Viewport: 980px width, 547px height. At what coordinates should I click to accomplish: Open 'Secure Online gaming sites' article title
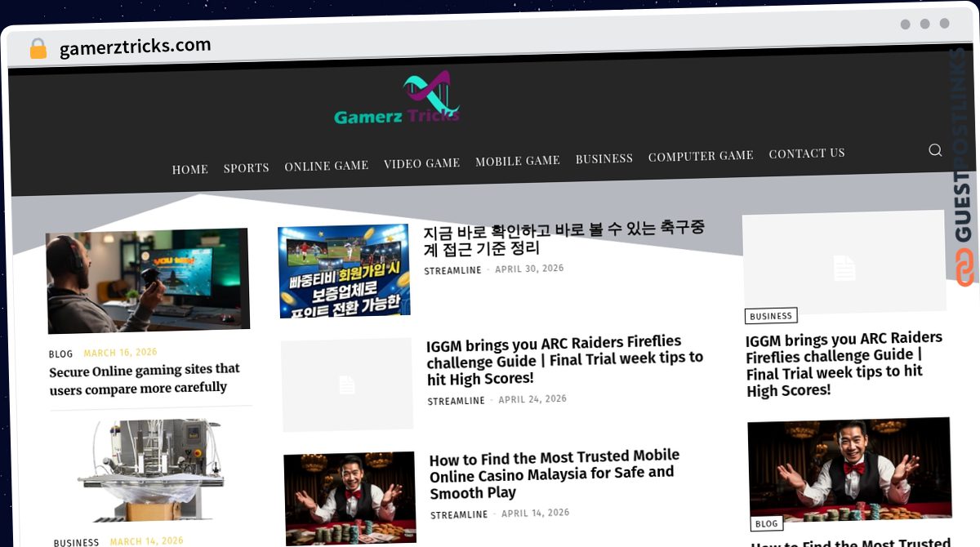pos(145,380)
